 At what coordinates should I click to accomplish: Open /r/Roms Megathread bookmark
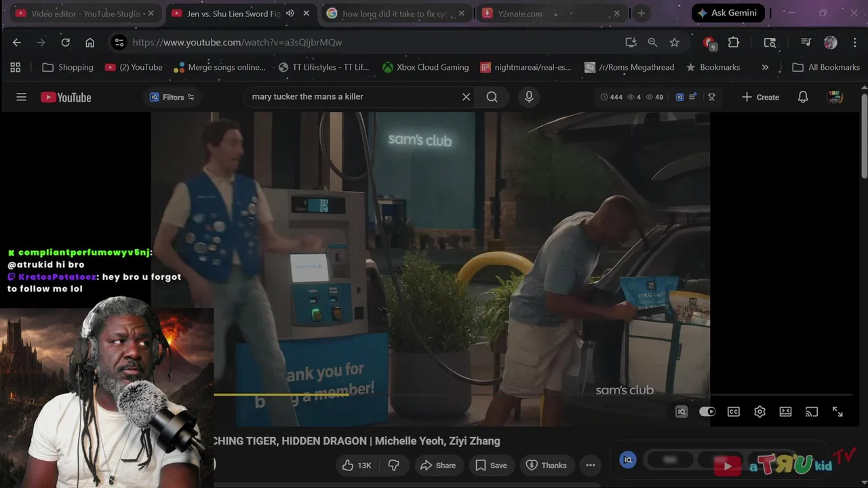point(629,67)
